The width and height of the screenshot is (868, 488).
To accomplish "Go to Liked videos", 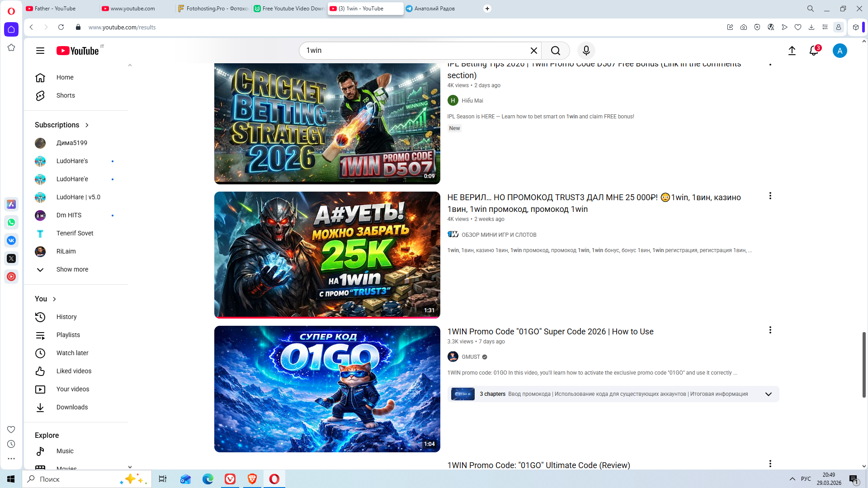I will click(x=74, y=371).
